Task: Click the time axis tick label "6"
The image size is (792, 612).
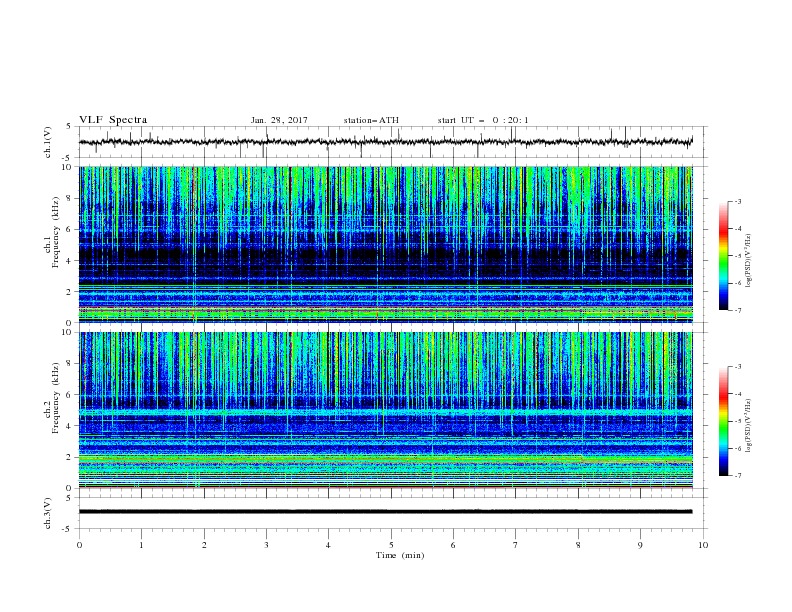Action: point(453,545)
